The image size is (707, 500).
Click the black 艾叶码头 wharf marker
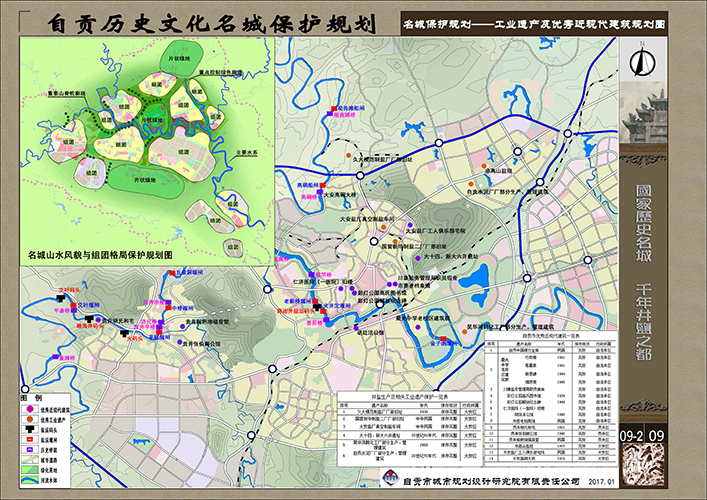pyautogui.click(x=61, y=298)
